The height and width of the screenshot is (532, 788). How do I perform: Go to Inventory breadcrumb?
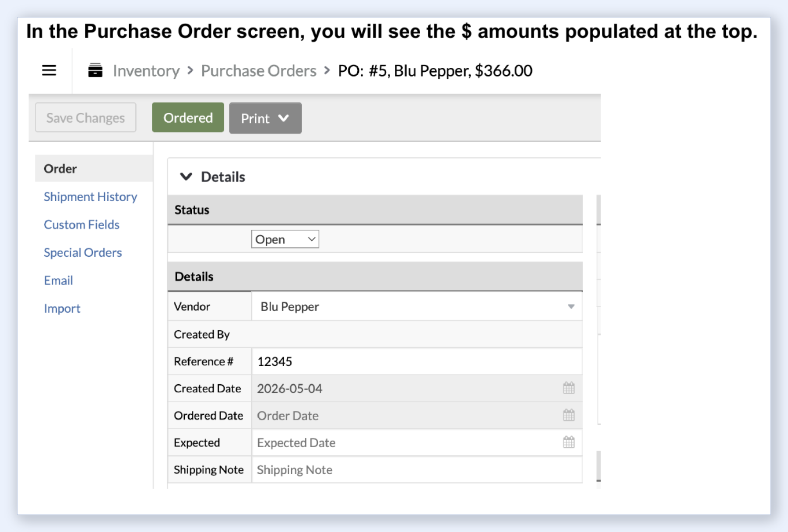tap(146, 71)
